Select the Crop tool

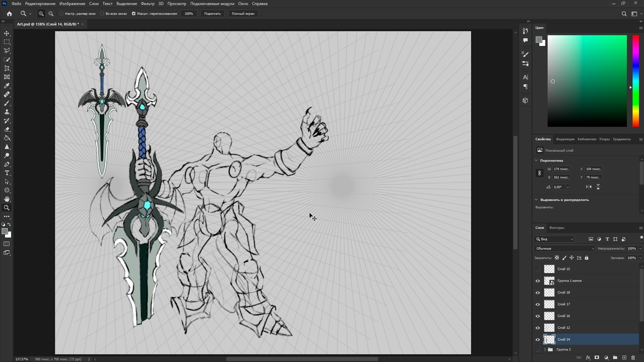7,68
